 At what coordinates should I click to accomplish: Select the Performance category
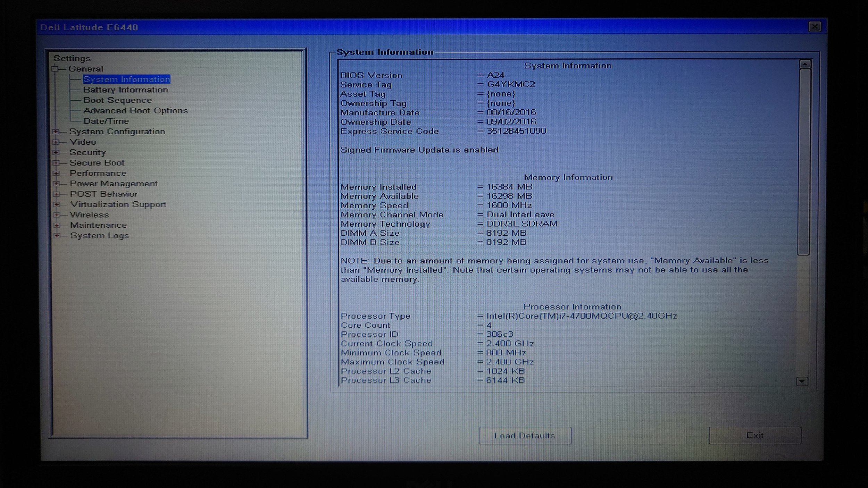coord(98,173)
